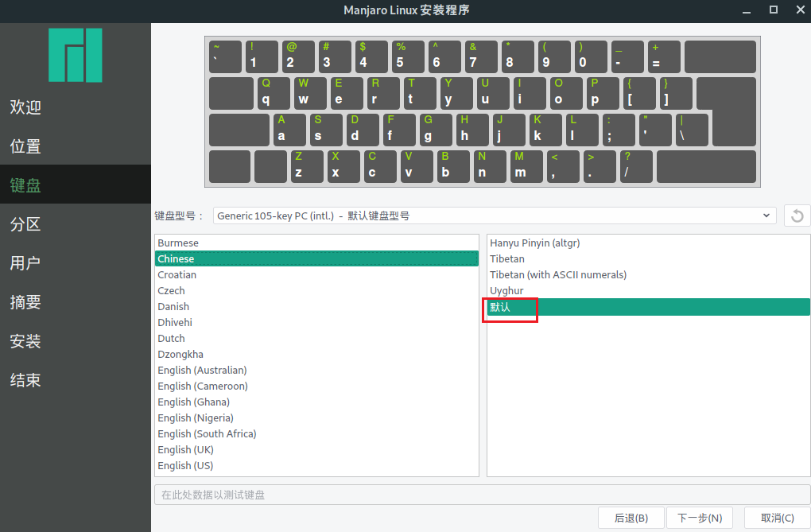Click the 后退 back button
Screen dimensions: 811x532
click(x=631, y=517)
